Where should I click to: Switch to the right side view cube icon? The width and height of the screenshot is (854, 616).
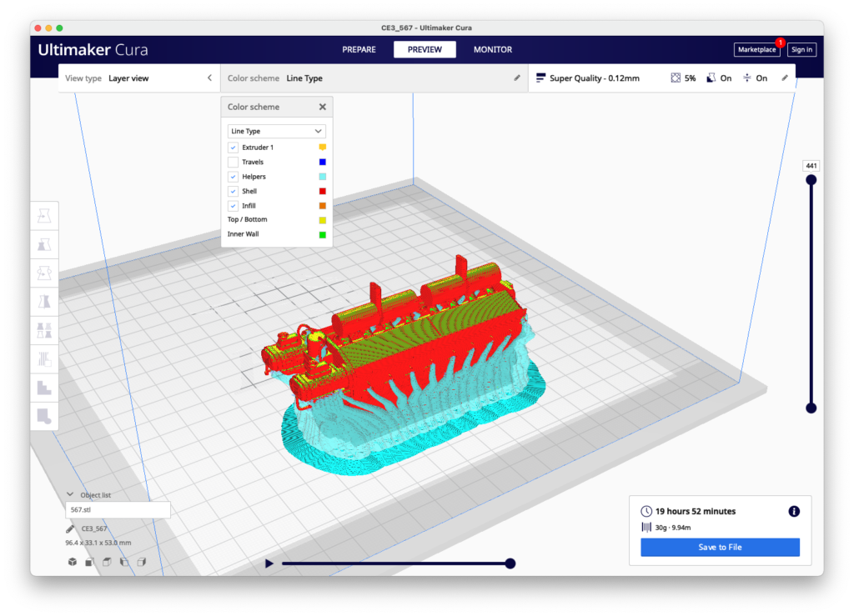click(x=142, y=562)
